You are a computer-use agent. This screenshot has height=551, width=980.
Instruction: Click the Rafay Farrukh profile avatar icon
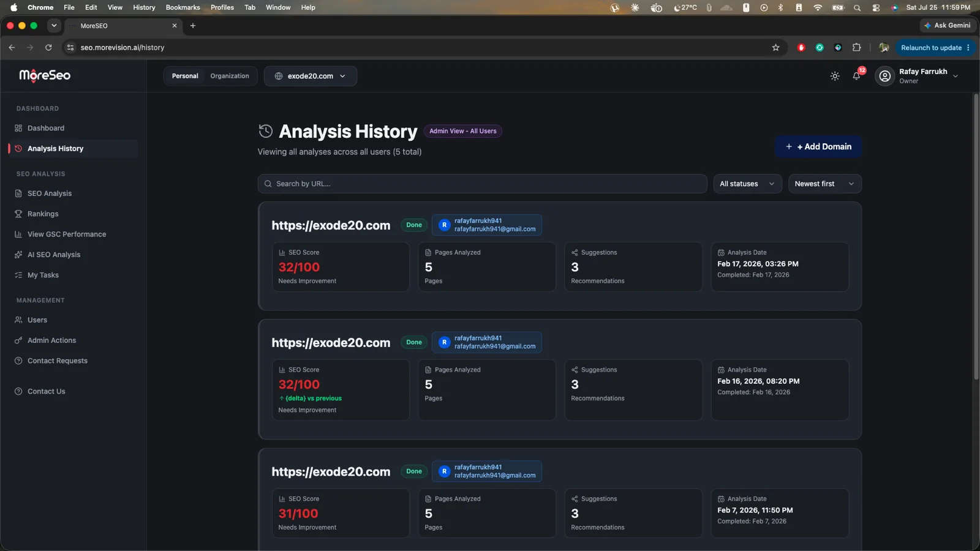[x=885, y=76]
